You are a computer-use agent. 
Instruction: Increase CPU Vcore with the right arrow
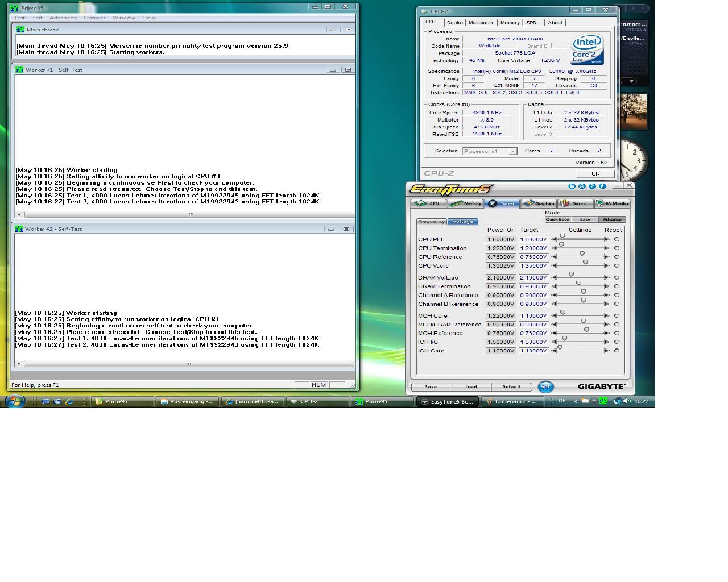[x=607, y=265]
